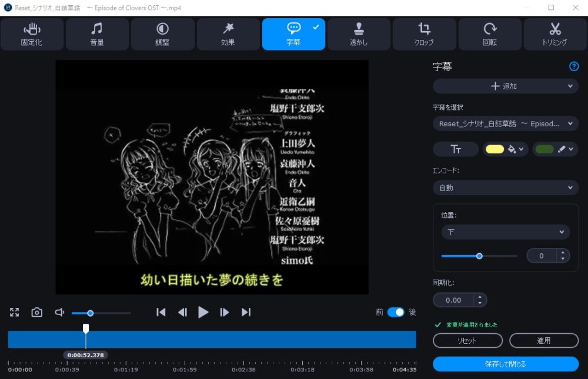
Task: Open the トリミング trim tool
Action: pyautogui.click(x=555, y=34)
